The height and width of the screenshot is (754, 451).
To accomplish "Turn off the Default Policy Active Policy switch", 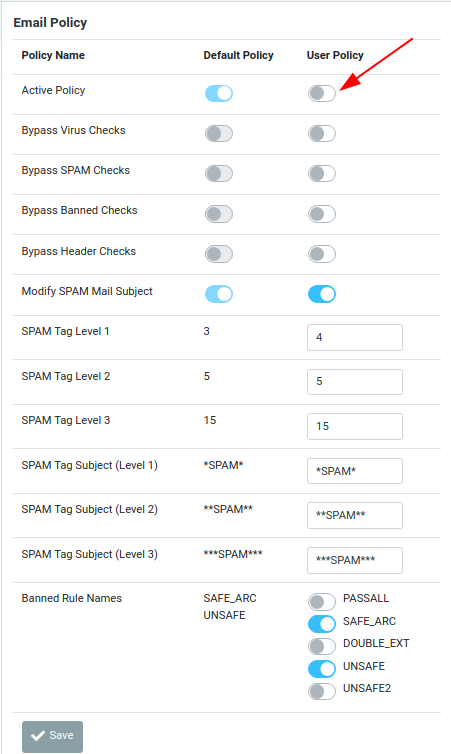I will pos(219,93).
